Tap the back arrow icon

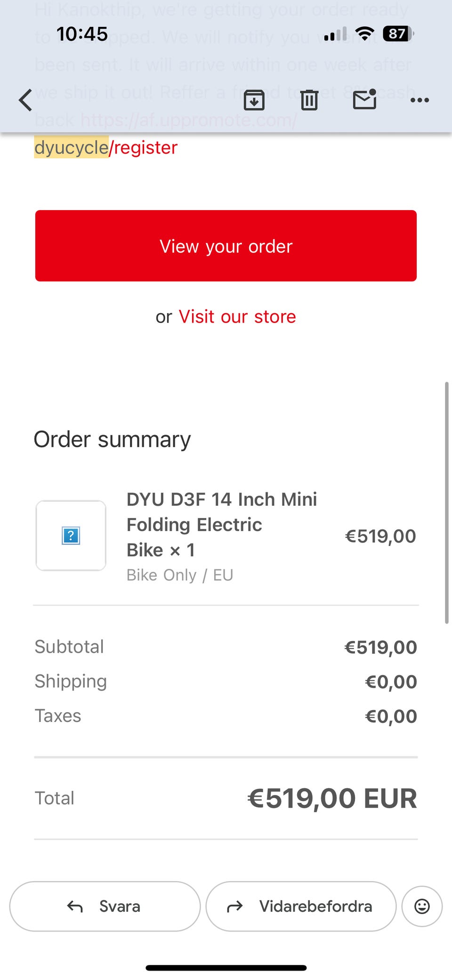26,100
